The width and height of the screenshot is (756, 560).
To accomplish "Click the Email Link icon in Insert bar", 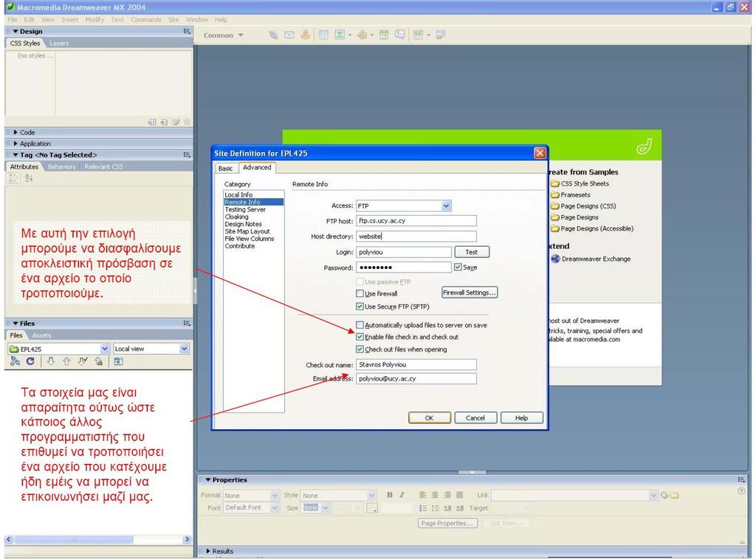I will [289, 35].
